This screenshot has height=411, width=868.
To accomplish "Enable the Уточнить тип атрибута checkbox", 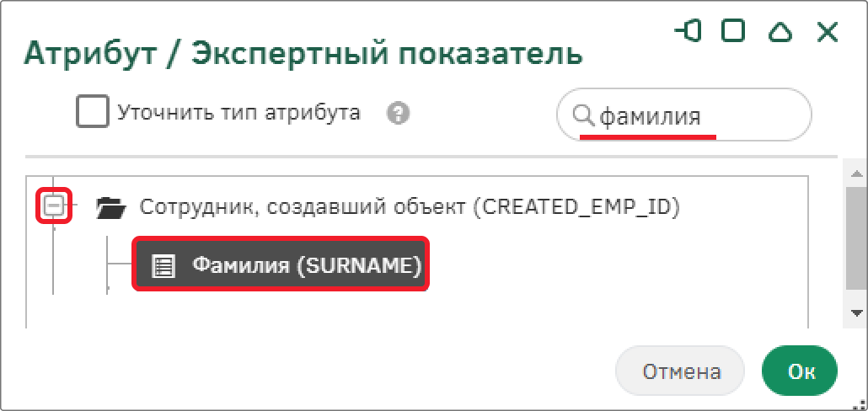I will 92,112.
